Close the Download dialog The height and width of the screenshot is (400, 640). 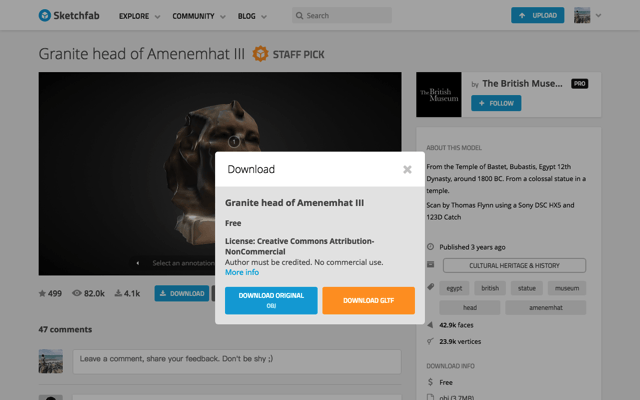click(x=407, y=169)
